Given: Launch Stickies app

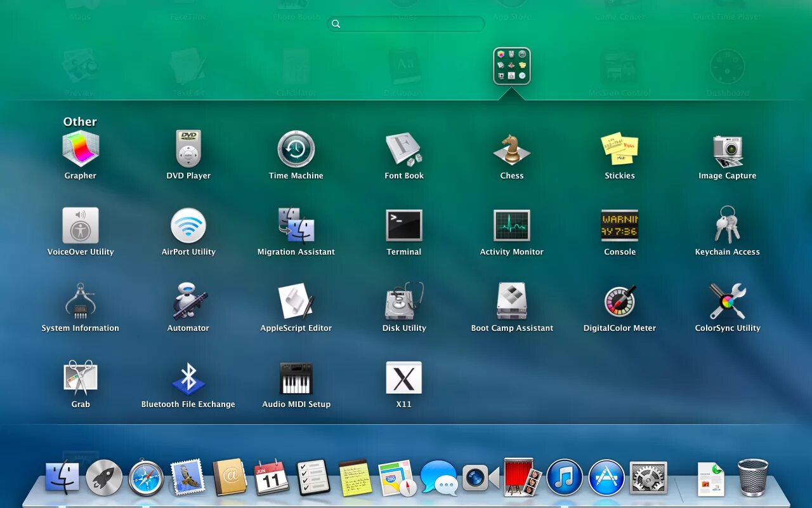Looking at the screenshot, I should click(620, 149).
